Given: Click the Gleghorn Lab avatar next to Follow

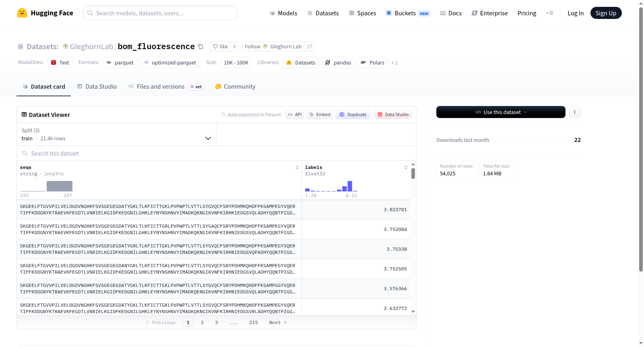Looking at the screenshot, I should click(265, 46).
